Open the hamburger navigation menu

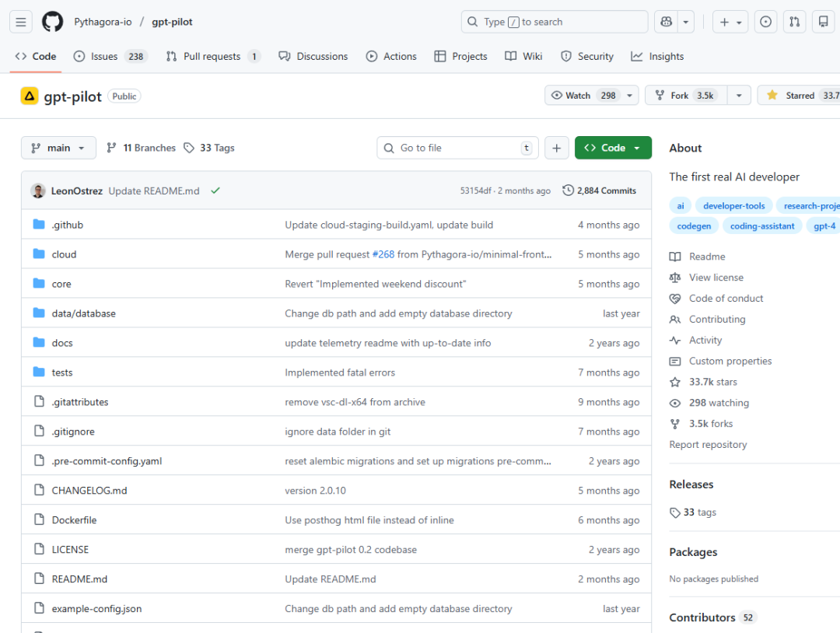[21, 22]
